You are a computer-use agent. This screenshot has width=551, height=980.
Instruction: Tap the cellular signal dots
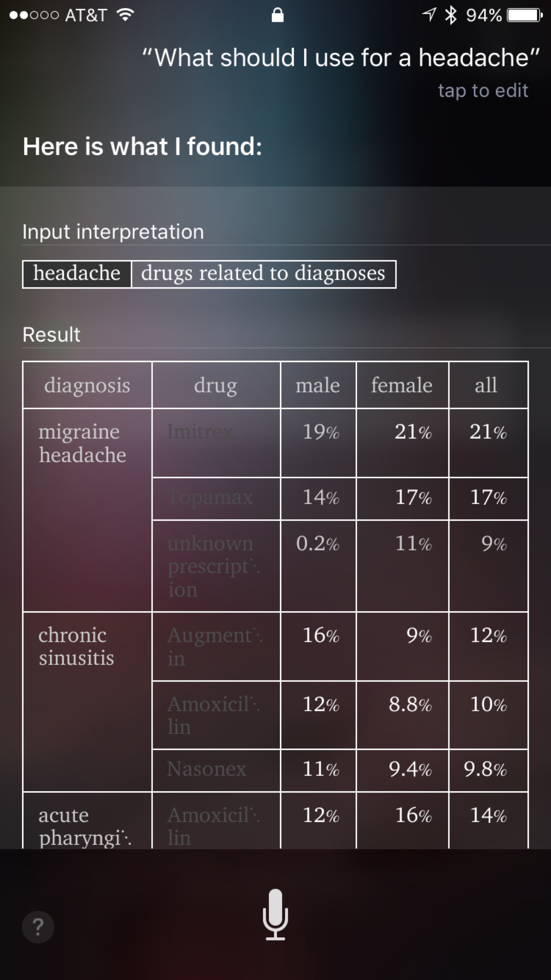tap(34, 15)
